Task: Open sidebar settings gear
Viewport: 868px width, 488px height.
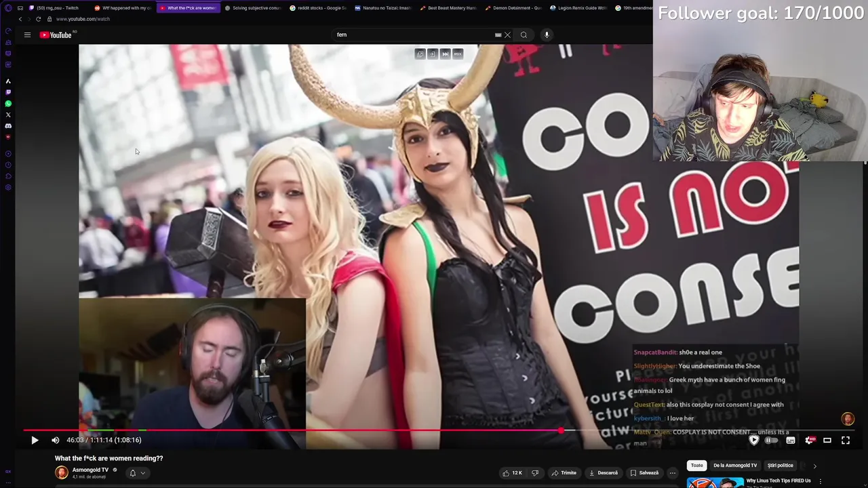Action: 8,188
